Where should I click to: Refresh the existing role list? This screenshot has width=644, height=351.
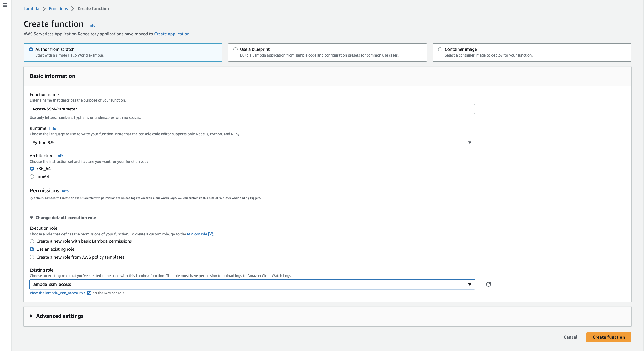488,284
